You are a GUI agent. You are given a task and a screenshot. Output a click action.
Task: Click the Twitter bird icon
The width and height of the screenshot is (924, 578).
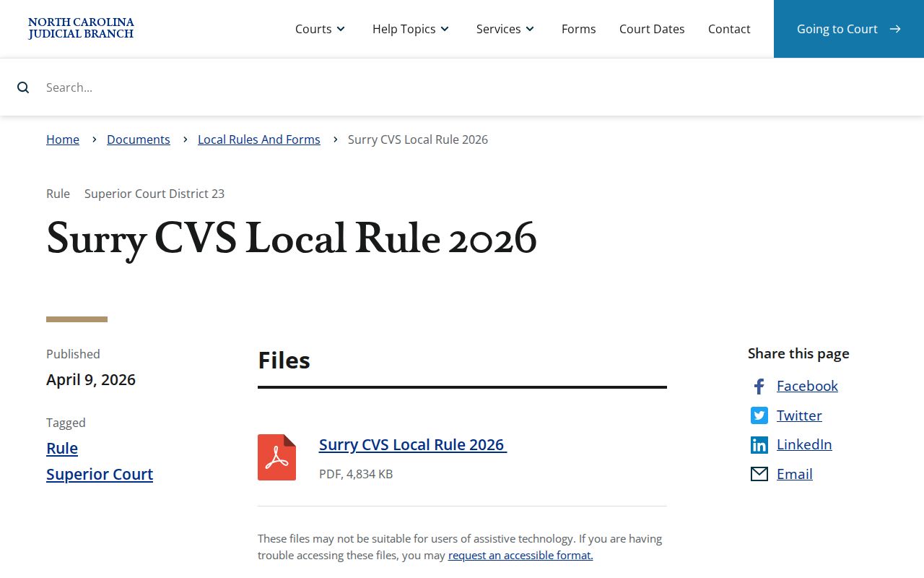(759, 415)
